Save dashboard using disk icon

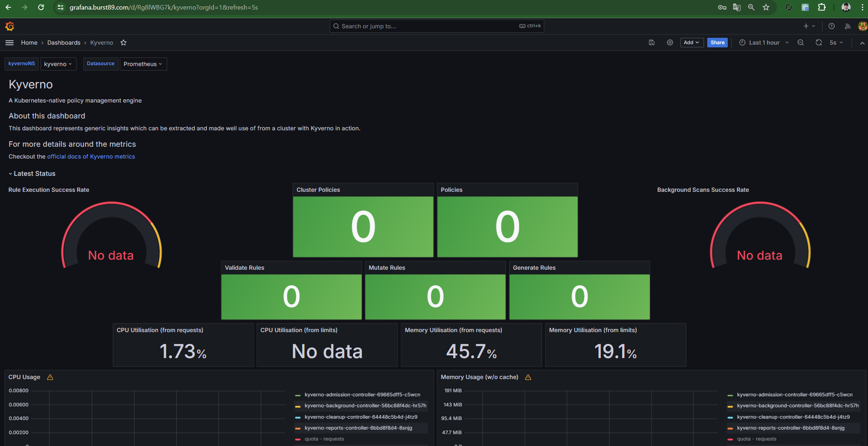coord(652,43)
